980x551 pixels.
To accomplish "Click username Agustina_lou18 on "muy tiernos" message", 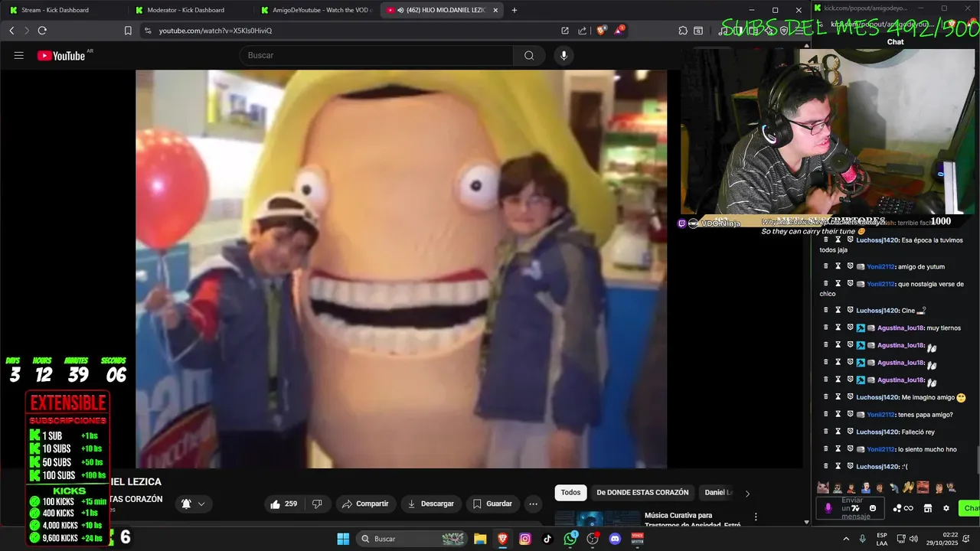I will coord(901,328).
